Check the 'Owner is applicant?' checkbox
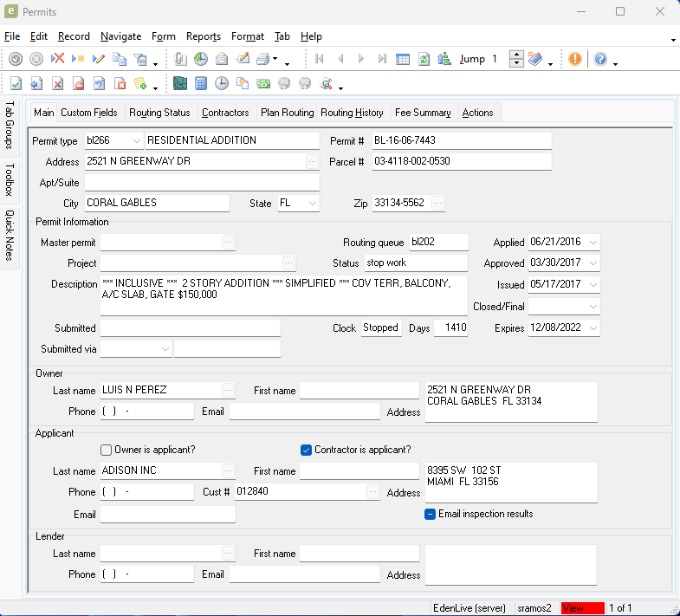 point(107,450)
